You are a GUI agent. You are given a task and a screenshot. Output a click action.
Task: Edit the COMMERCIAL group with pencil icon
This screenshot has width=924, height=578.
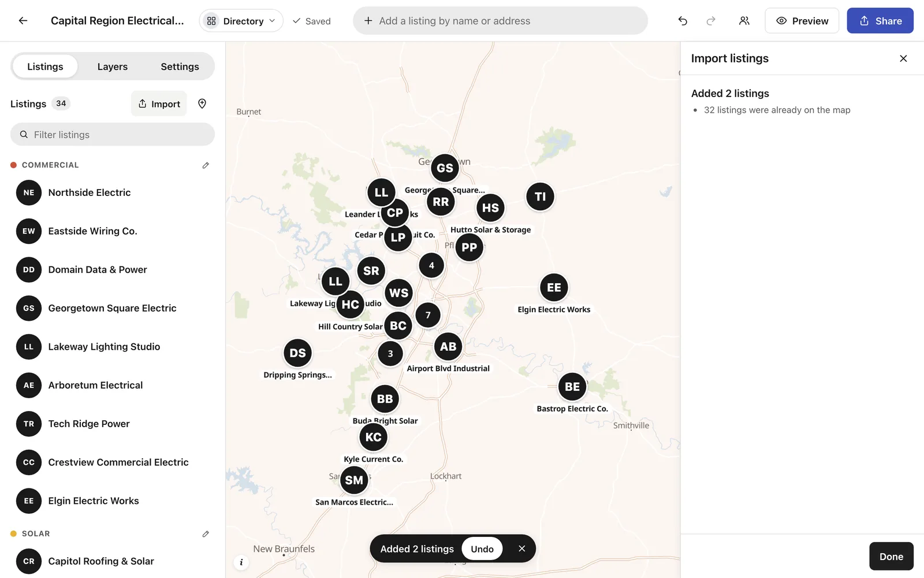coord(206,165)
